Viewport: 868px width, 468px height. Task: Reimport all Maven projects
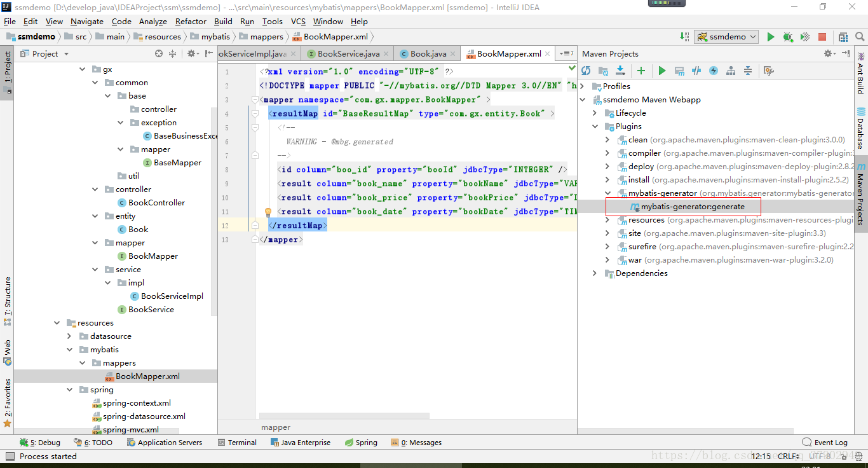pyautogui.click(x=586, y=71)
